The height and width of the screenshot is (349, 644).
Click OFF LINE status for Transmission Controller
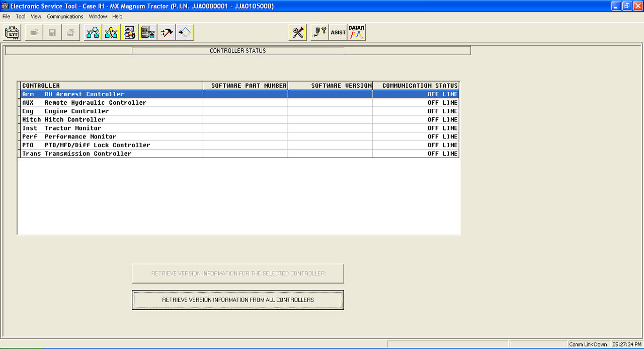pos(443,154)
